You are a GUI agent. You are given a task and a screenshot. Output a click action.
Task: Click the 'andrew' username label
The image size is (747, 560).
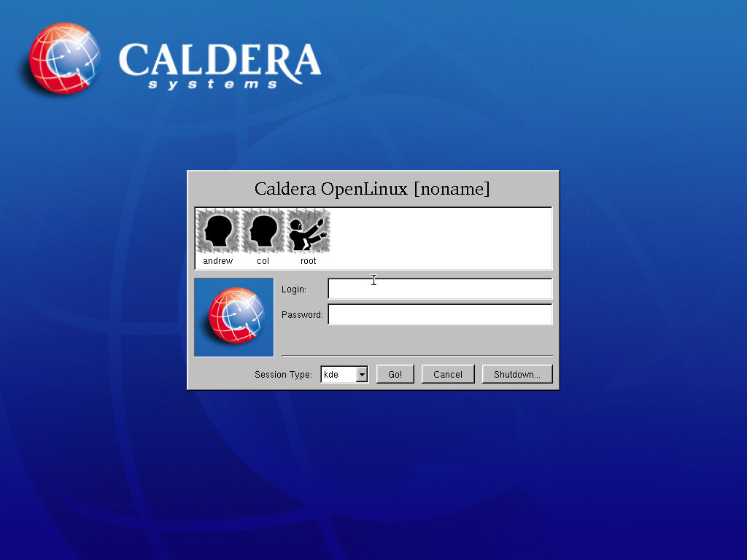[217, 261]
